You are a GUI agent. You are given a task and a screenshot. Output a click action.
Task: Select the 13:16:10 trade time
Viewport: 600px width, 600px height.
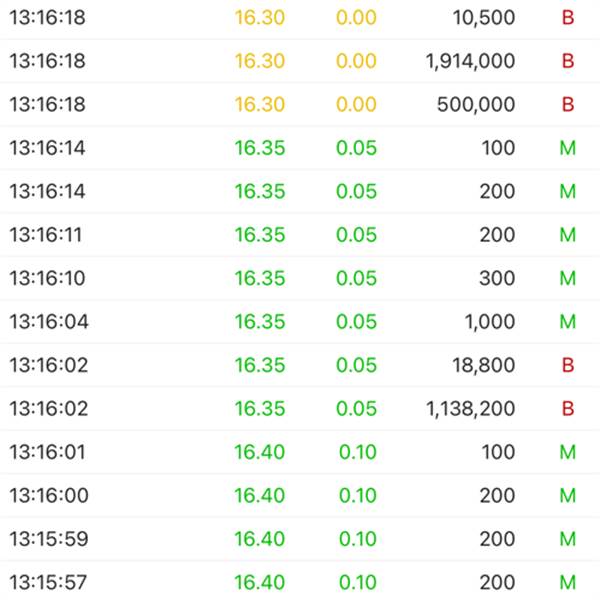pyautogui.click(x=46, y=278)
